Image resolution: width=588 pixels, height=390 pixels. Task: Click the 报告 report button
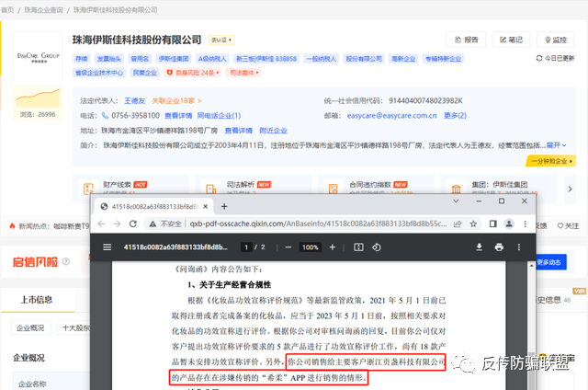pyautogui.click(x=466, y=40)
